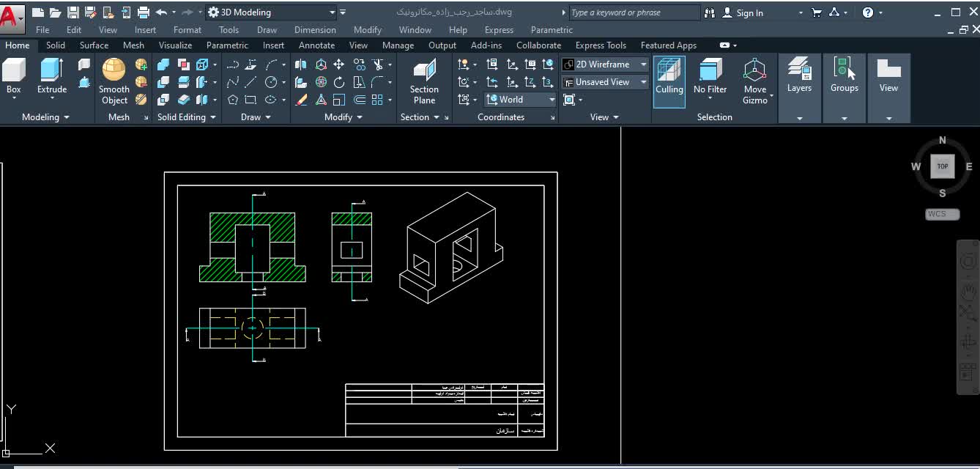Click the Pan hand in navigation bar
This screenshot has height=469, width=980.
pos(968,292)
